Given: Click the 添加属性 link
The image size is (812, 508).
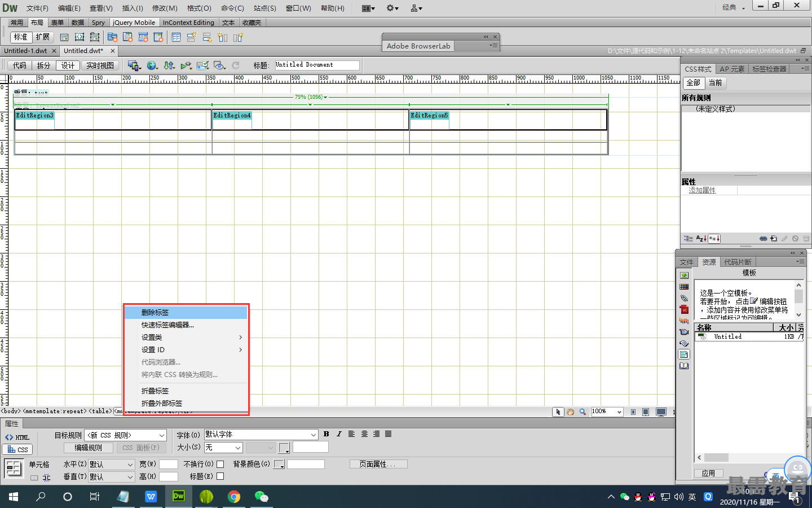Looking at the screenshot, I should pos(702,190).
